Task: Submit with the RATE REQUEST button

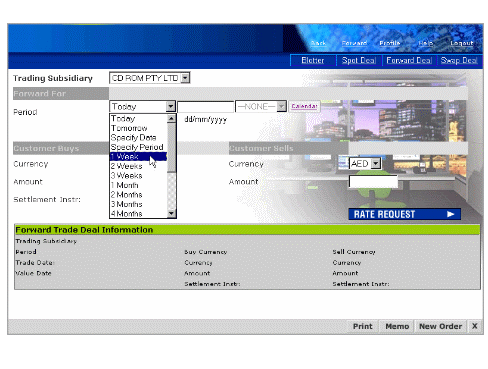Action: click(x=405, y=214)
